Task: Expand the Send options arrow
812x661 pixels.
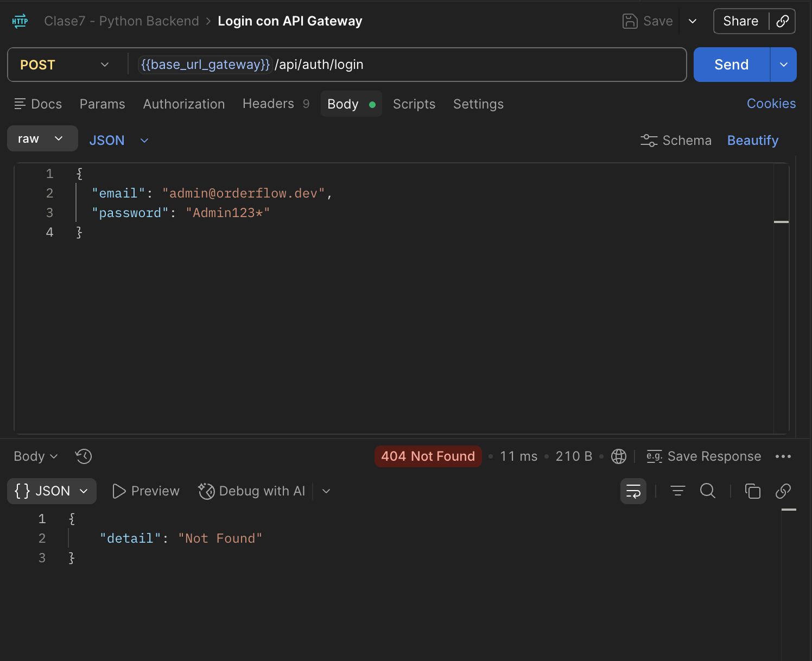Action: pos(784,65)
